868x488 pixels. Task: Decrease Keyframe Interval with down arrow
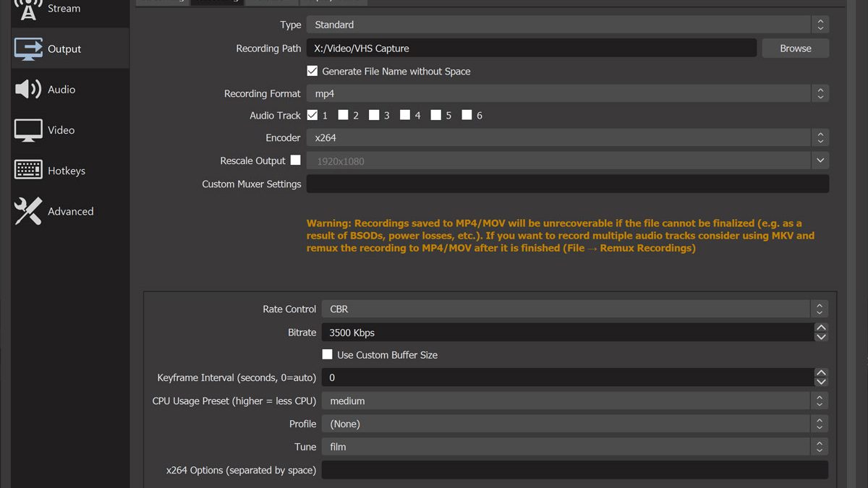(821, 382)
